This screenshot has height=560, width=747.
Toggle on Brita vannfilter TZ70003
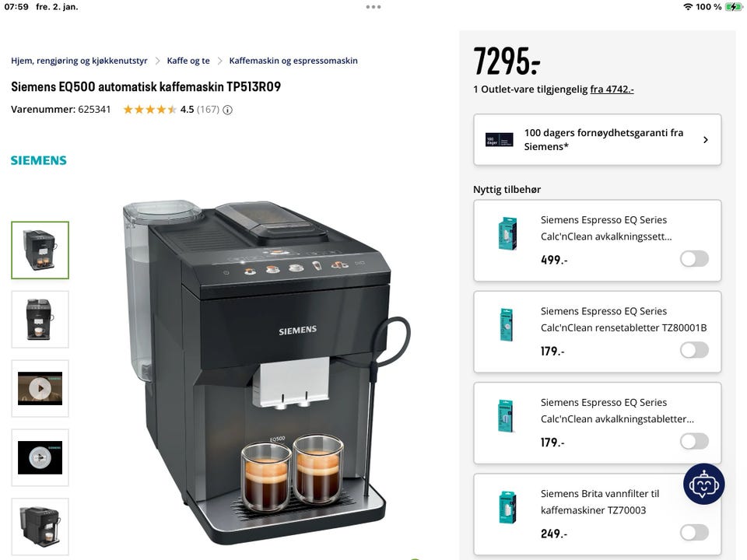click(x=694, y=533)
